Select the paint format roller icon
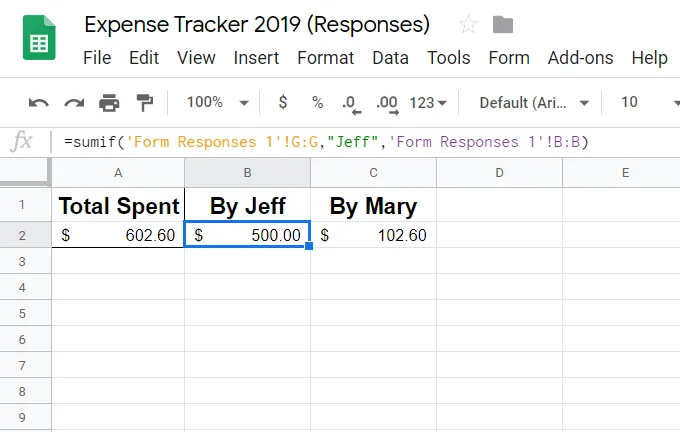The image size is (680, 432). coord(144,102)
